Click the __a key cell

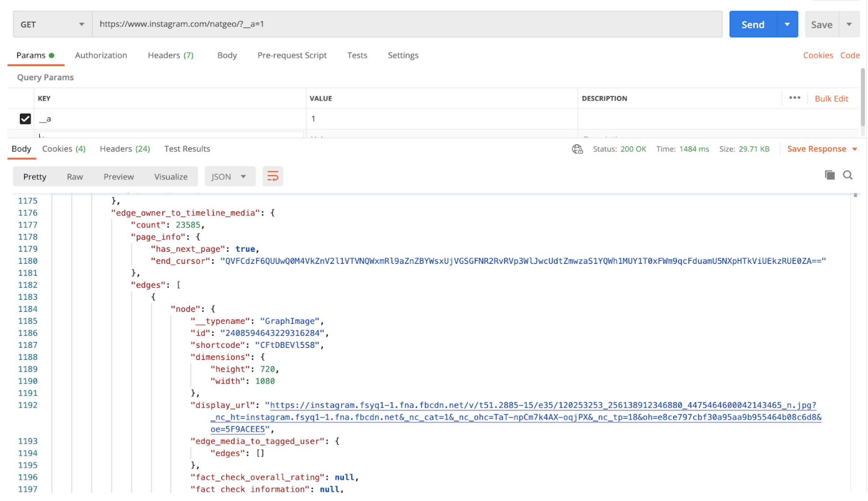pyautogui.click(x=170, y=119)
